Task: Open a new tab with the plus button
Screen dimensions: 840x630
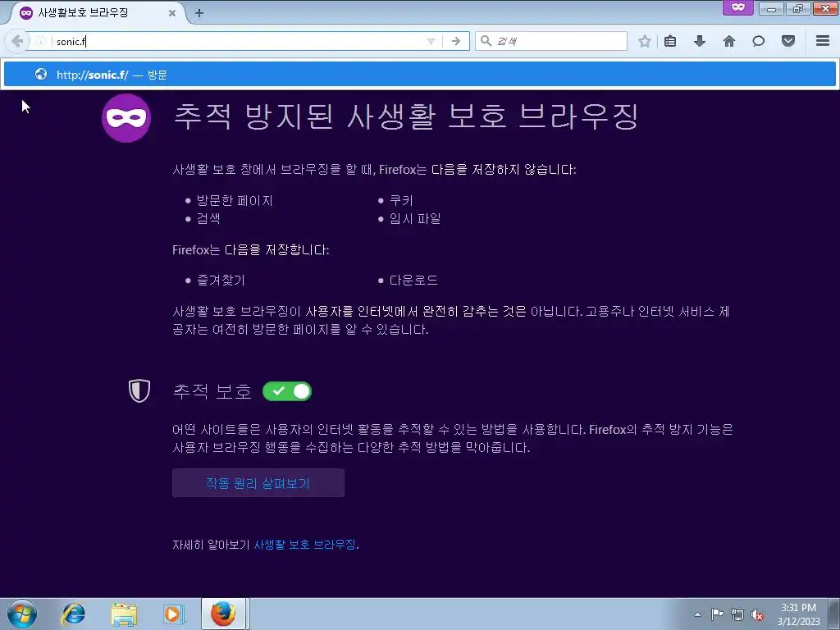Action: (199, 13)
